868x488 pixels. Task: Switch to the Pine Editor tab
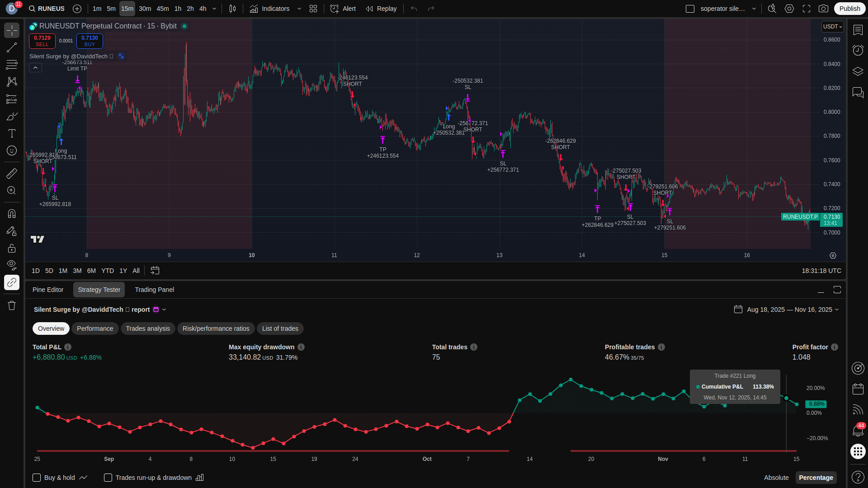click(48, 290)
